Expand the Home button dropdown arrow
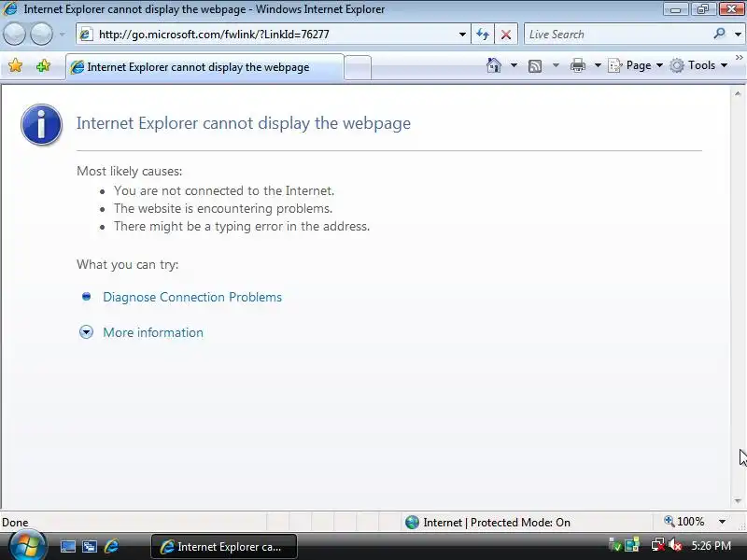Screen dimensions: 747x560 click(x=514, y=65)
